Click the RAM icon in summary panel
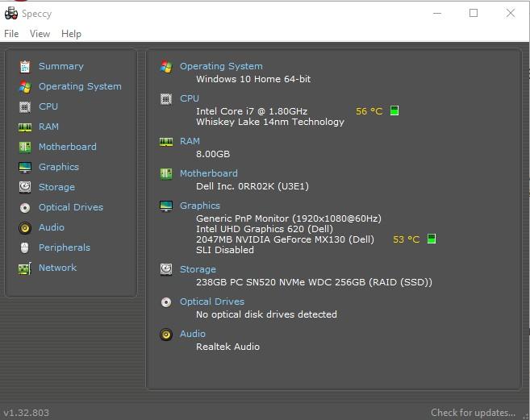The width and height of the screenshot is (530, 420). pyautogui.click(x=166, y=142)
